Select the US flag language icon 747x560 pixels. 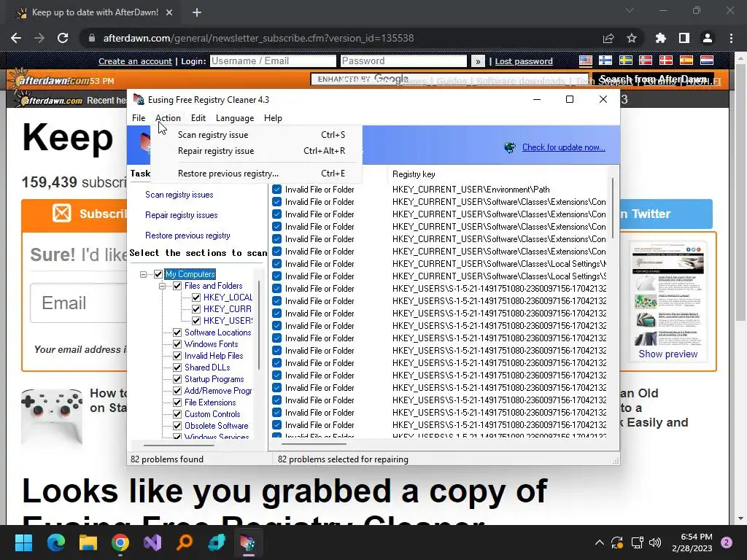click(x=586, y=61)
